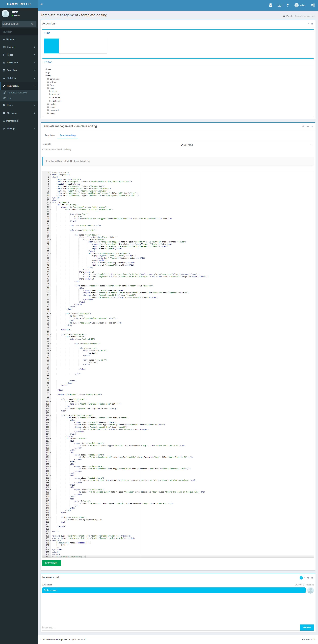The image size is (318, 644).
Task: Click the admin avatar in the top bar
Action: pyautogui.click(x=296, y=5)
